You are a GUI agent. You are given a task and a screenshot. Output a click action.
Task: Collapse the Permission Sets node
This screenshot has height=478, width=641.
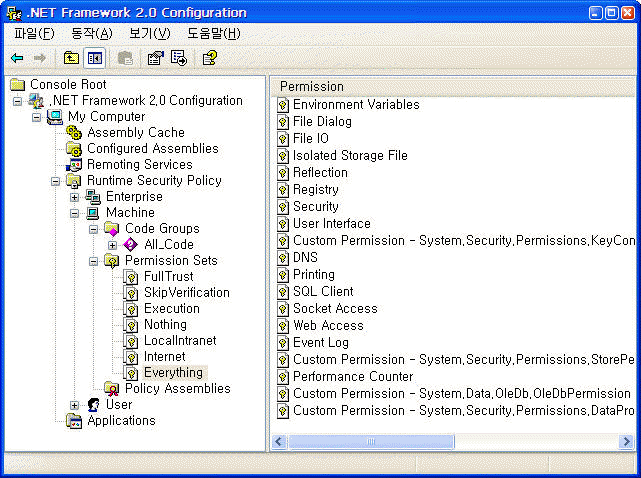(x=94, y=261)
